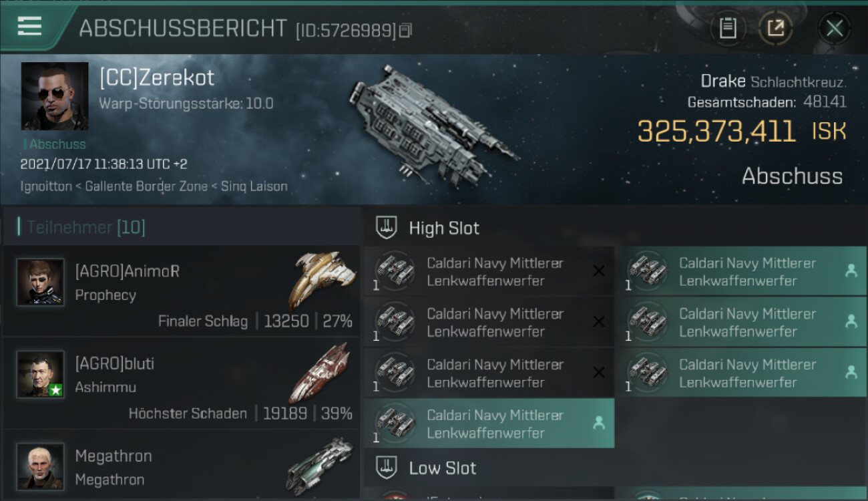Copy the kill report ID
The image size is (868, 501).
click(x=405, y=30)
